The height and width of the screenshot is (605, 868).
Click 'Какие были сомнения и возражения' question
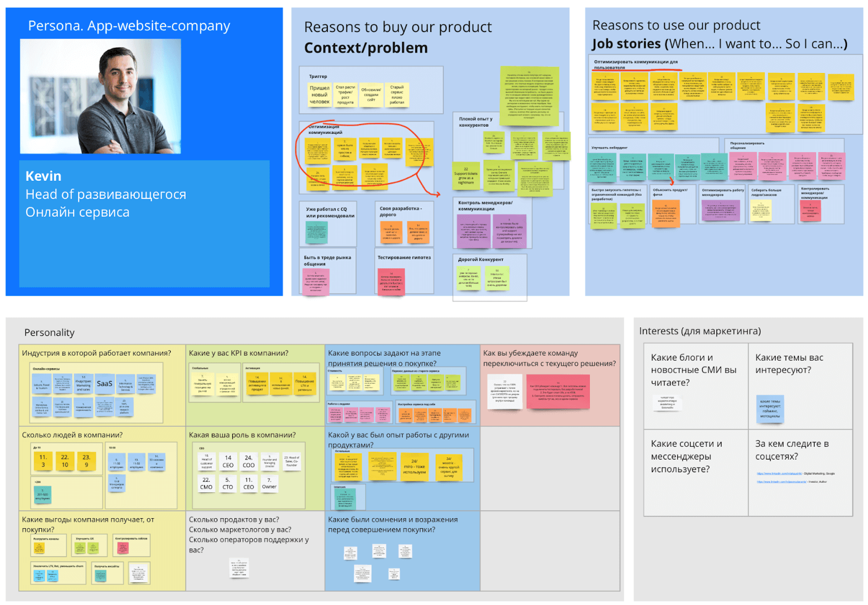[393, 524]
